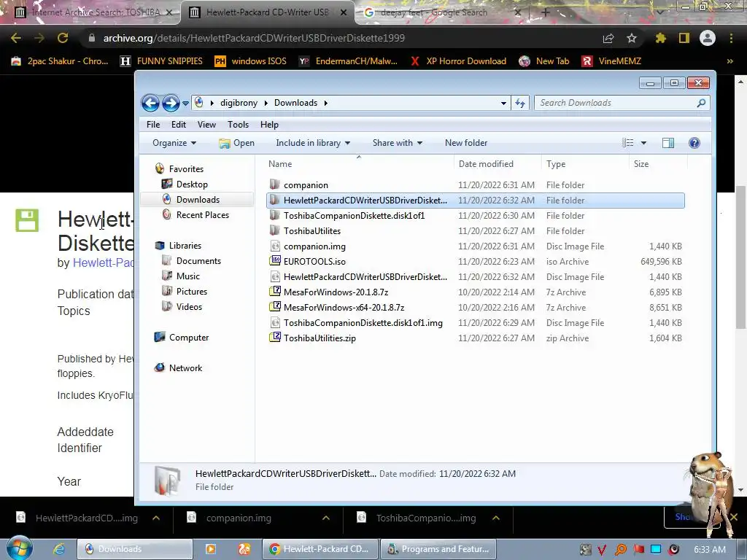Open the Chrome extensions puzzle icon
This screenshot has height=560, width=747.
point(660,38)
